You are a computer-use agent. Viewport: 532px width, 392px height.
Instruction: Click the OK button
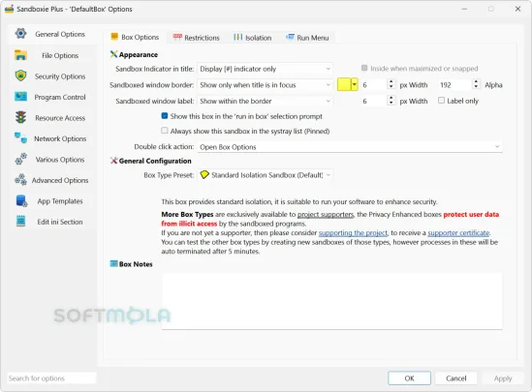(409, 378)
